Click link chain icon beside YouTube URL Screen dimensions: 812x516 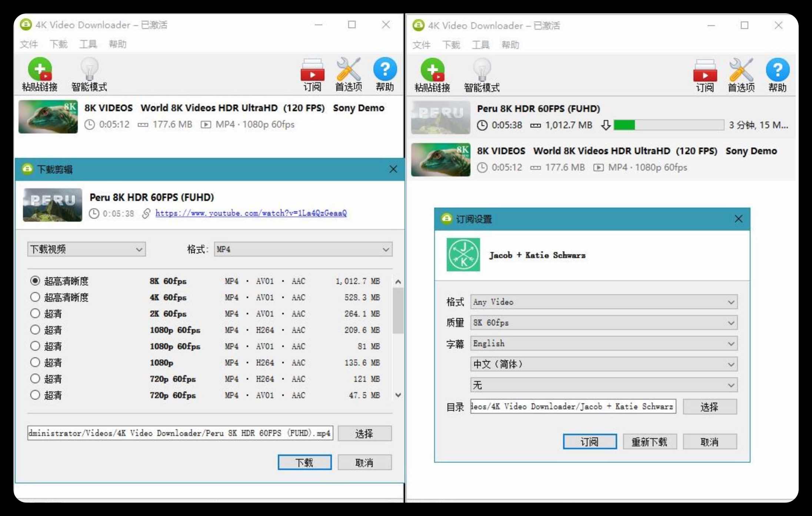(146, 214)
